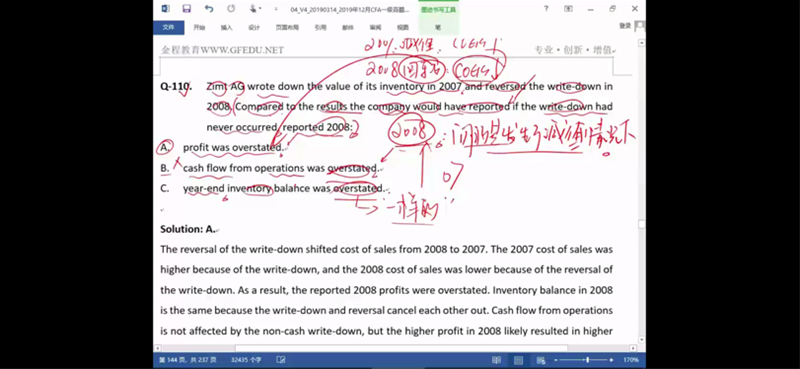The height and width of the screenshot is (369, 800).
Task: Click the 登录 sign-in link
Action: pyautogui.click(x=625, y=26)
